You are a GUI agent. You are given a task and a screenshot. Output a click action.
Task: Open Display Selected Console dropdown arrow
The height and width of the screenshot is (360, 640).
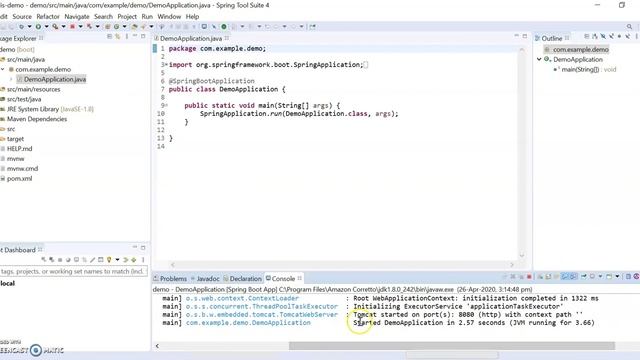(600, 277)
